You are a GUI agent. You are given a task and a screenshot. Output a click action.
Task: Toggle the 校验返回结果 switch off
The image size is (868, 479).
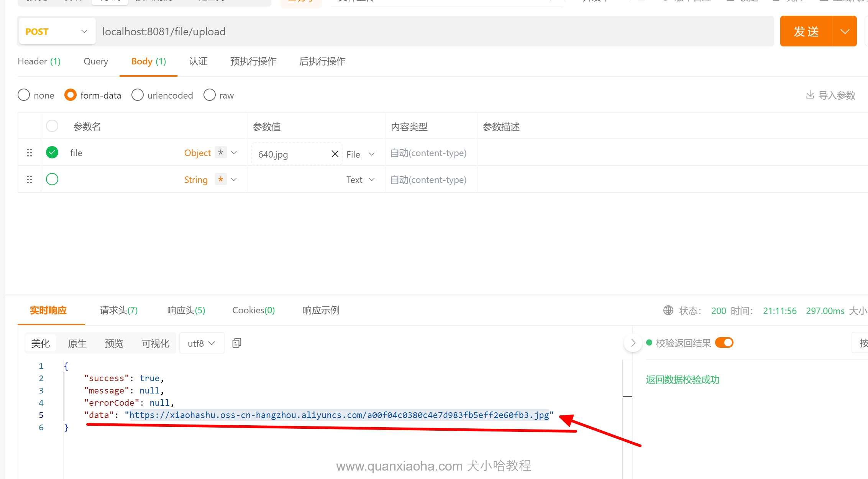[724, 342]
